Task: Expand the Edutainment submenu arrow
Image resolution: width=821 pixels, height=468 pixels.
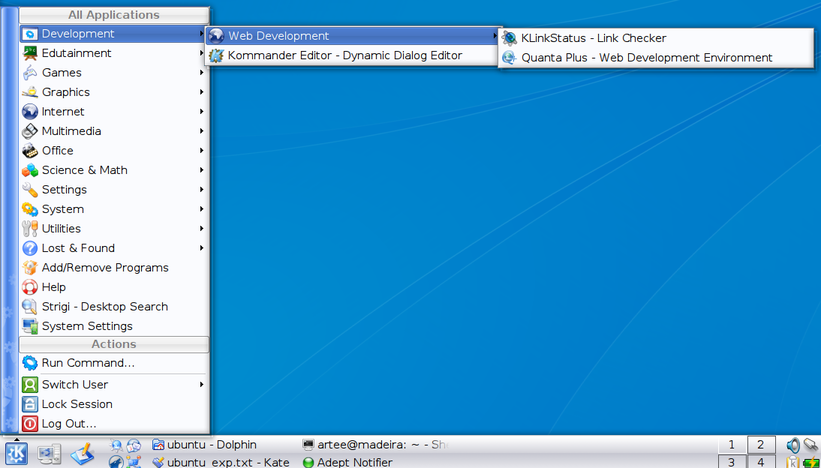Action: (202, 53)
